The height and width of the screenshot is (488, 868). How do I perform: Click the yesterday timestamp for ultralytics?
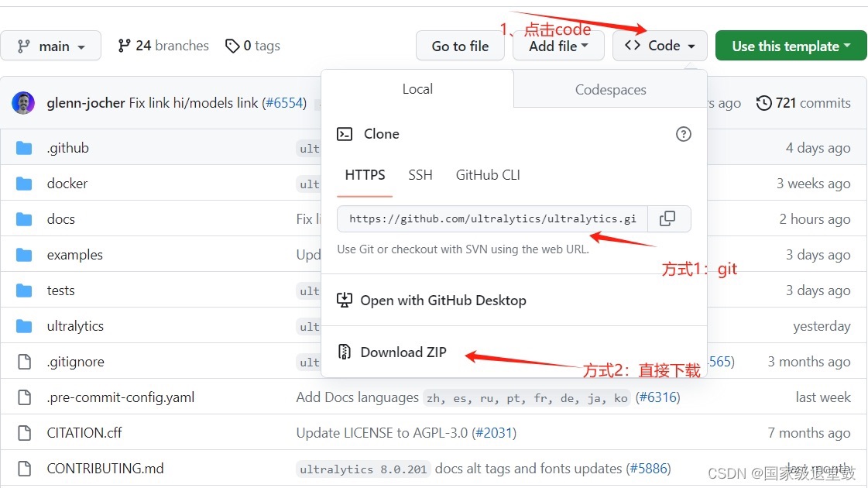click(x=822, y=326)
